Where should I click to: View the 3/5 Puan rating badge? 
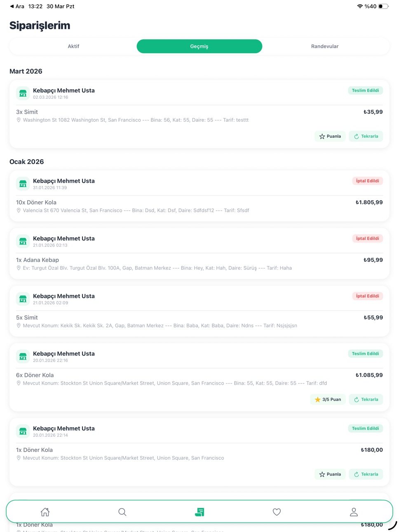pyautogui.click(x=328, y=400)
